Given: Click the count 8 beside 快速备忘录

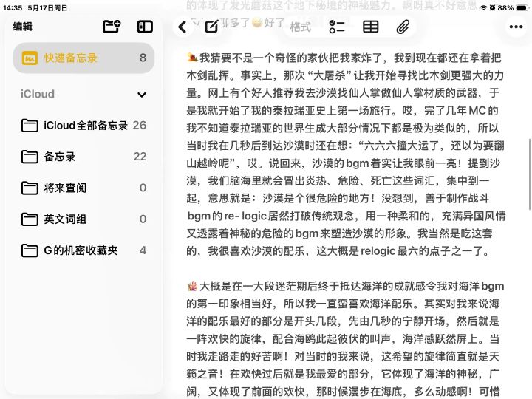Looking at the screenshot, I should point(143,58).
